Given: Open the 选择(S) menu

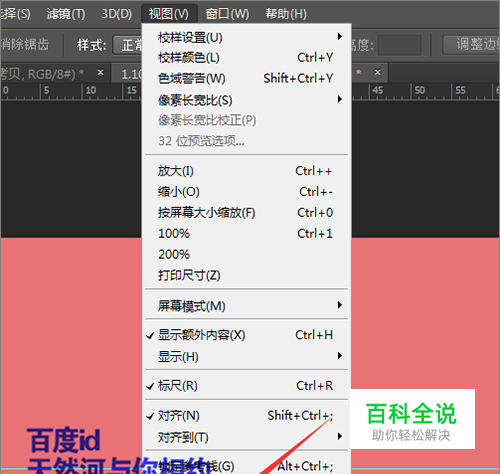Looking at the screenshot, I should tap(15, 14).
